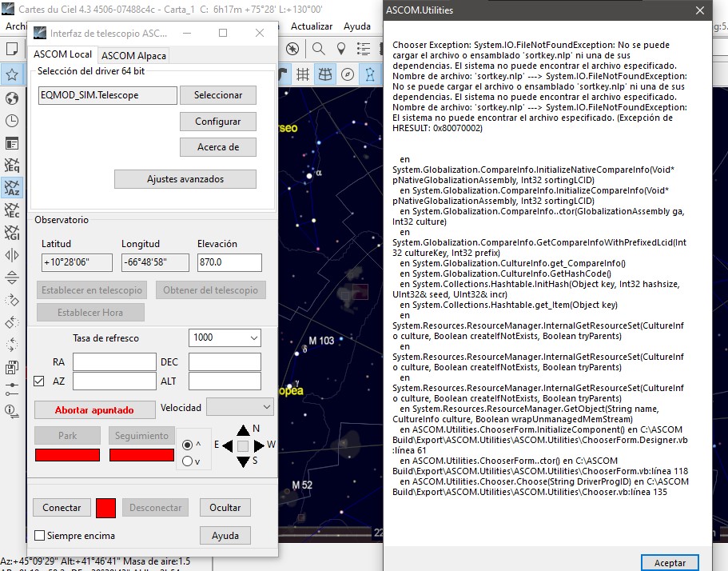Screen dimensions: 728x571
Task: Click Aceptar in the error dialog
Action: coord(670,563)
